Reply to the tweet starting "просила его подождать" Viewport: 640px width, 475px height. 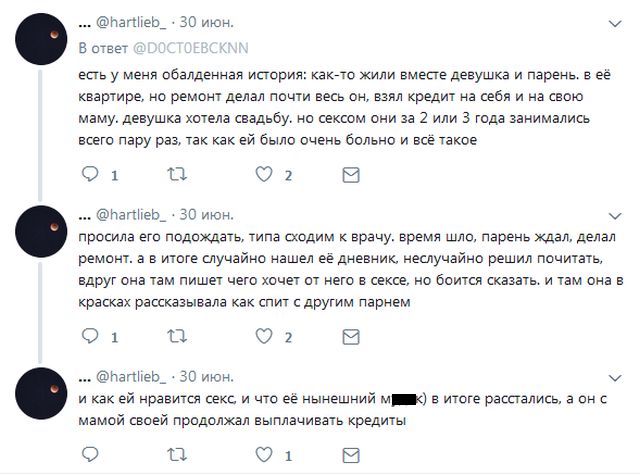pyautogui.click(x=90, y=336)
